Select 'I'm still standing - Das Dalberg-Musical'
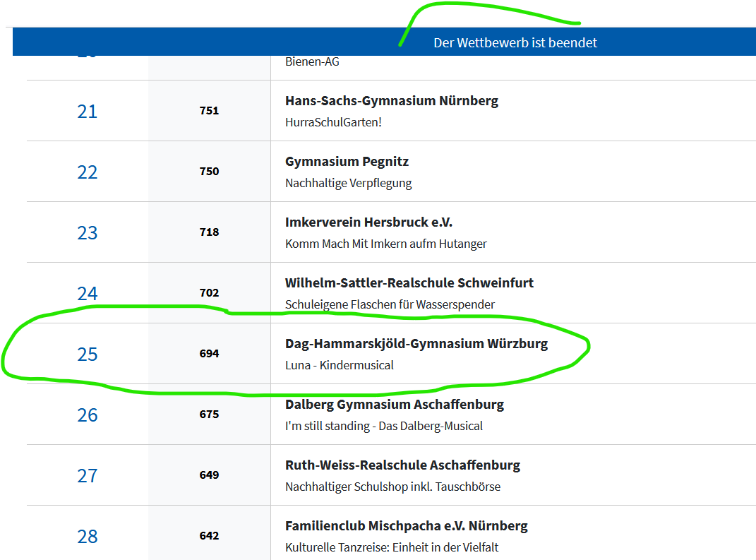The image size is (756, 560). point(383,426)
